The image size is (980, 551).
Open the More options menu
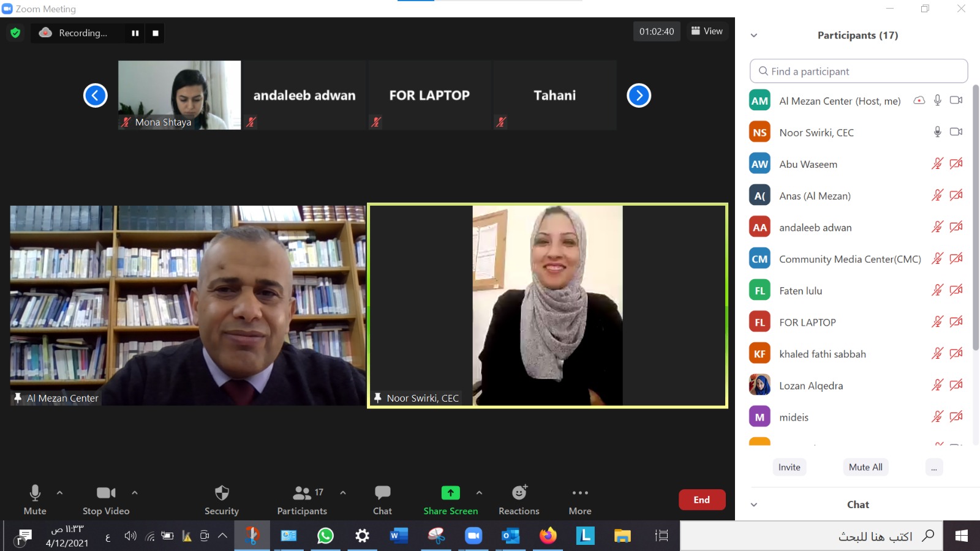[x=579, y=500]
